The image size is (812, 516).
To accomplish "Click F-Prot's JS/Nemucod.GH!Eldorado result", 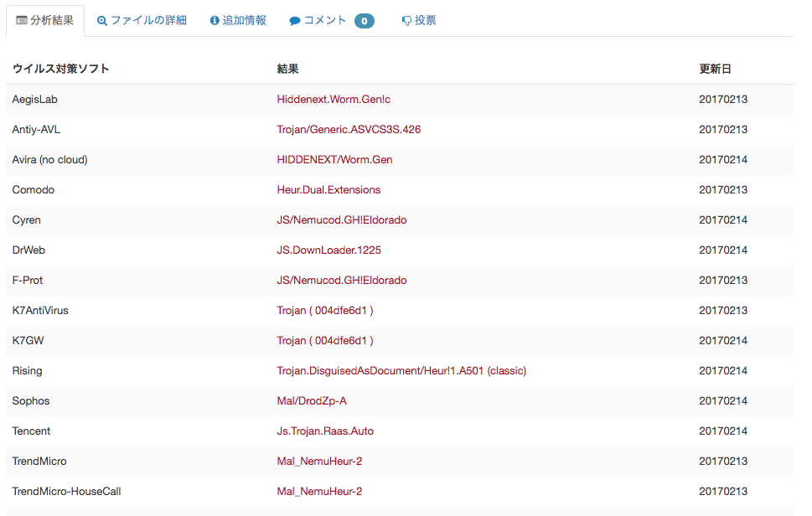I will (x=342, y=280).
